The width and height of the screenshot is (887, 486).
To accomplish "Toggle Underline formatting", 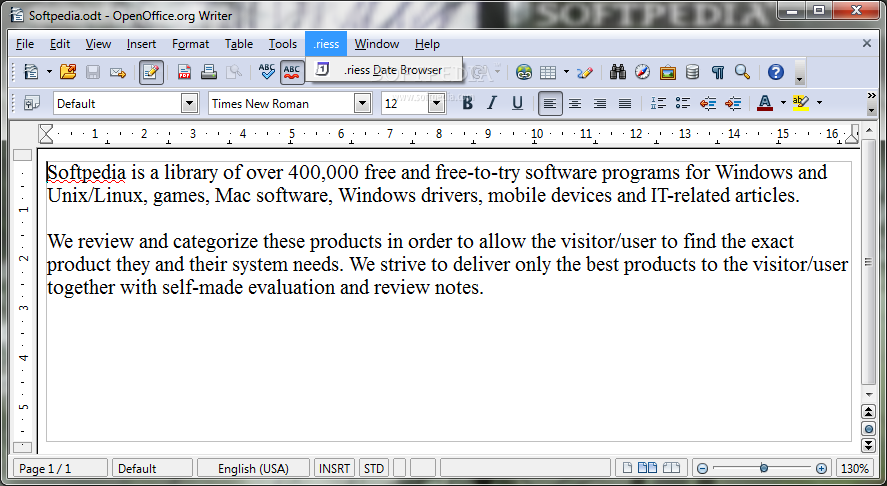I will pos(517,103).
